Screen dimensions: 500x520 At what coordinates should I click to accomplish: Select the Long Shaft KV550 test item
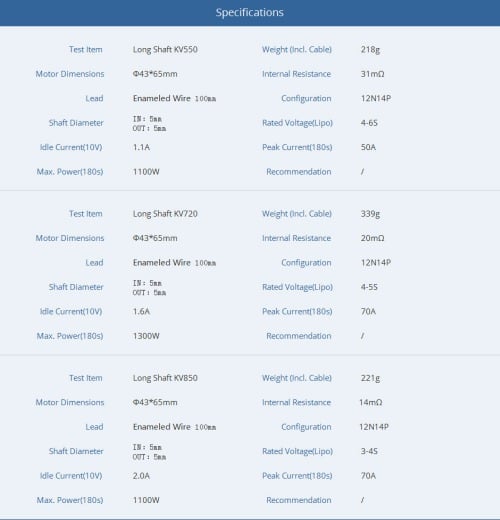point(165,50)
